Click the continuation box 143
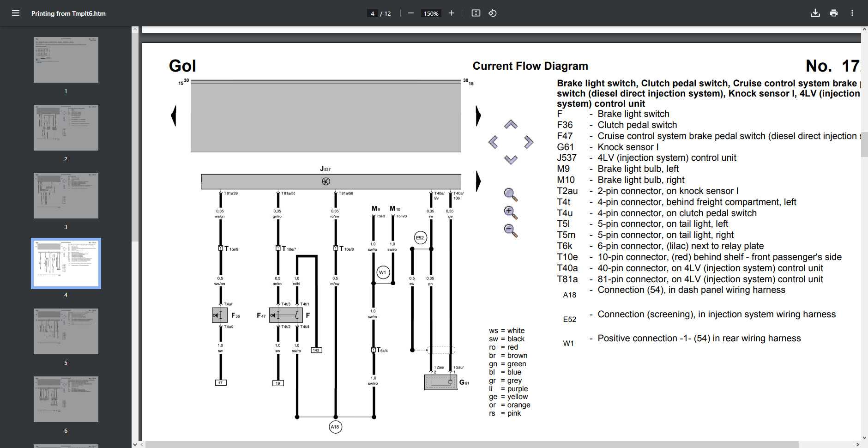This screenshot has width=868, height=448. pos(316,350)
